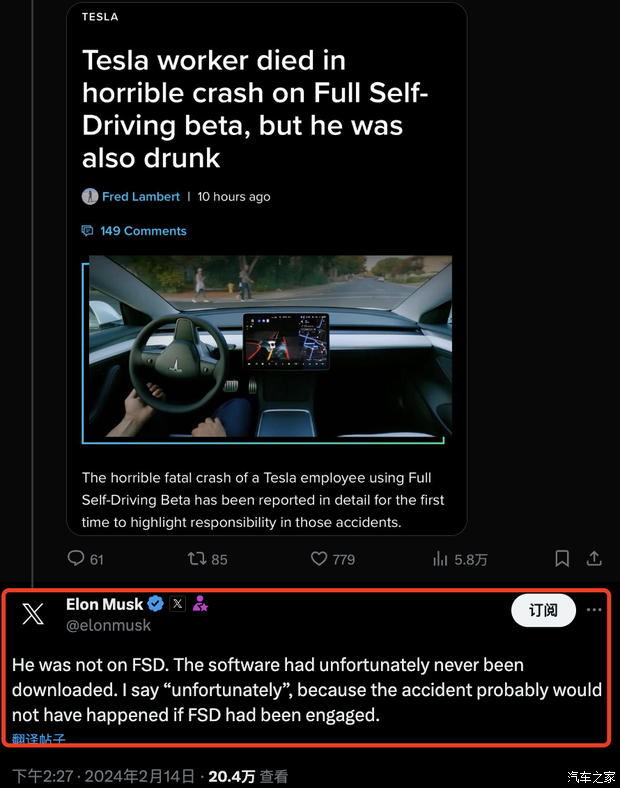
Task: Click the purple subscriber badge icon
Action: pos(200,604)
